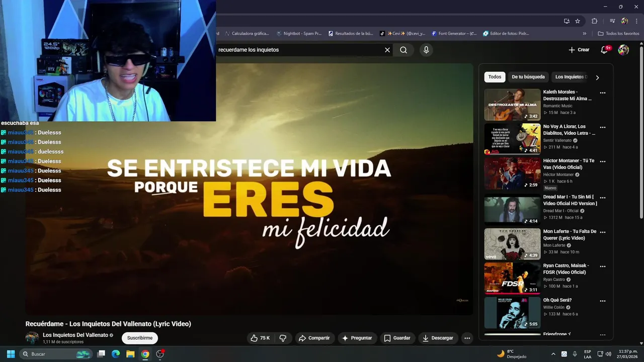This screenshot has width=644, height=362.
Task: Open No Voy A Llorar Los Diablitos thumbnail
Action: 512,139
